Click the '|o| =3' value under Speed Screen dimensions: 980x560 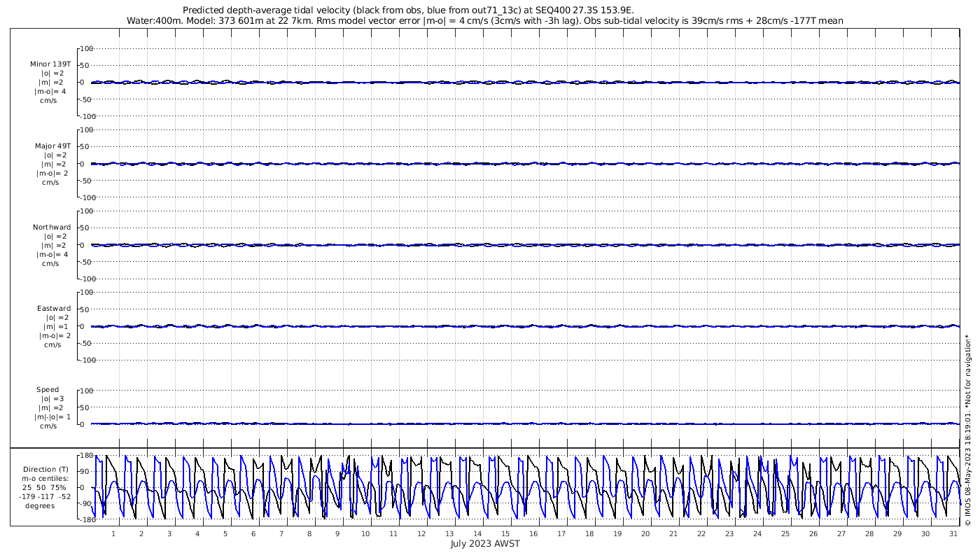52,399
